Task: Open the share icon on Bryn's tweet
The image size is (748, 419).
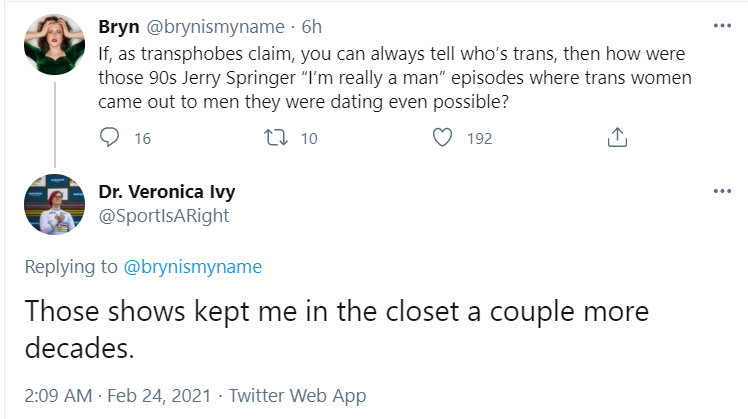Action: [x=617, y=137]
